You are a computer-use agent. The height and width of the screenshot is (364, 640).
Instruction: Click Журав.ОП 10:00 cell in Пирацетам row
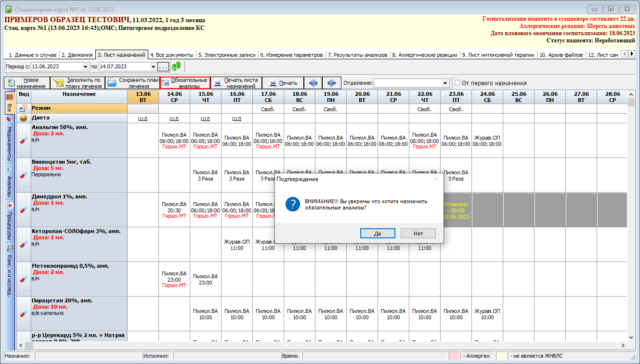(487, 314)
